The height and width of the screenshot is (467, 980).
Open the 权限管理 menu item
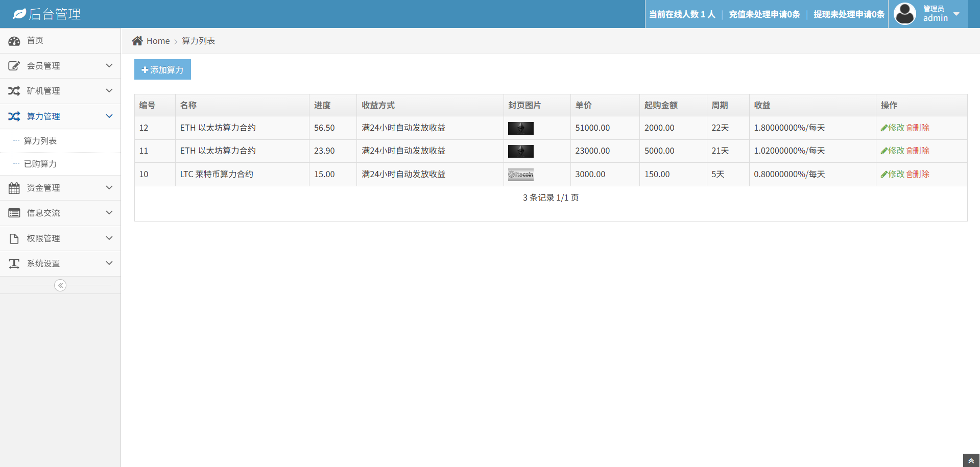[43, 238]
